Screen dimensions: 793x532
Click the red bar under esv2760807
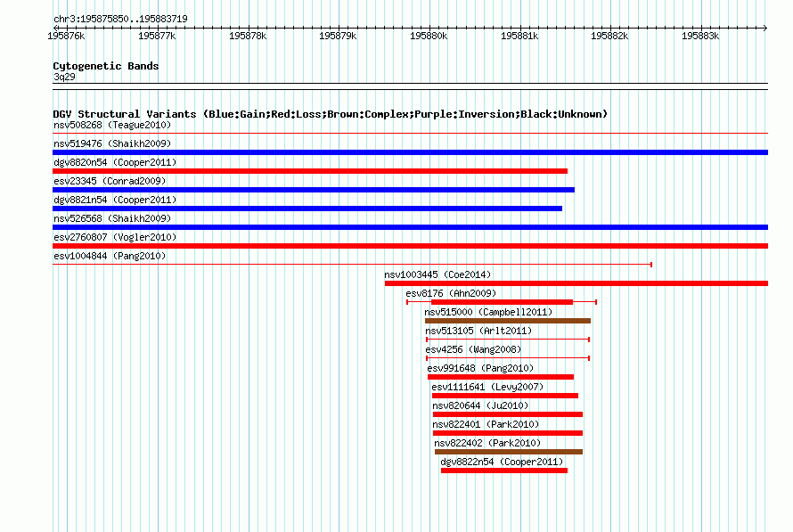coord(410,246)
